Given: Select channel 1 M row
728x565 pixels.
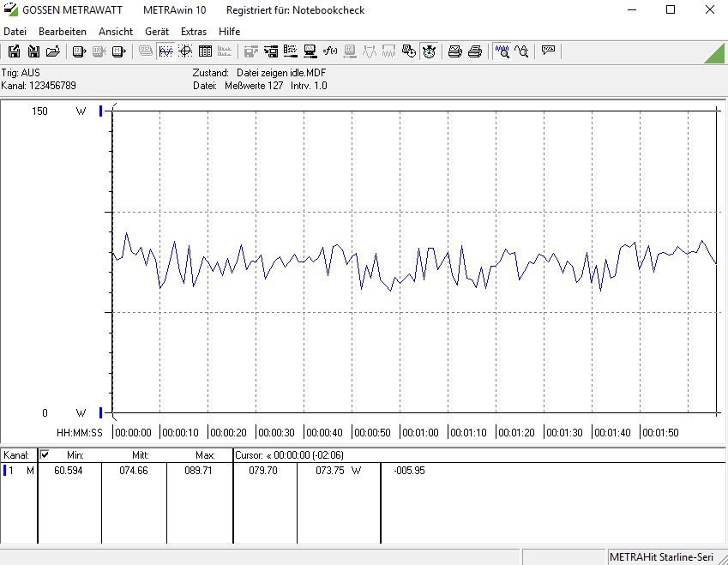Looking at the screenshot, I should 19,471.
